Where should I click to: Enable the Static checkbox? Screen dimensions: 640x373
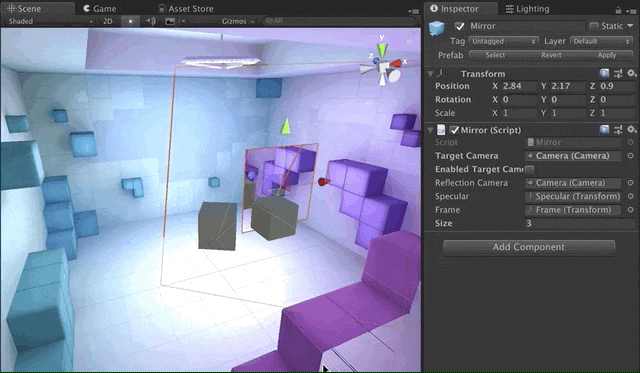tap(594, 27)
